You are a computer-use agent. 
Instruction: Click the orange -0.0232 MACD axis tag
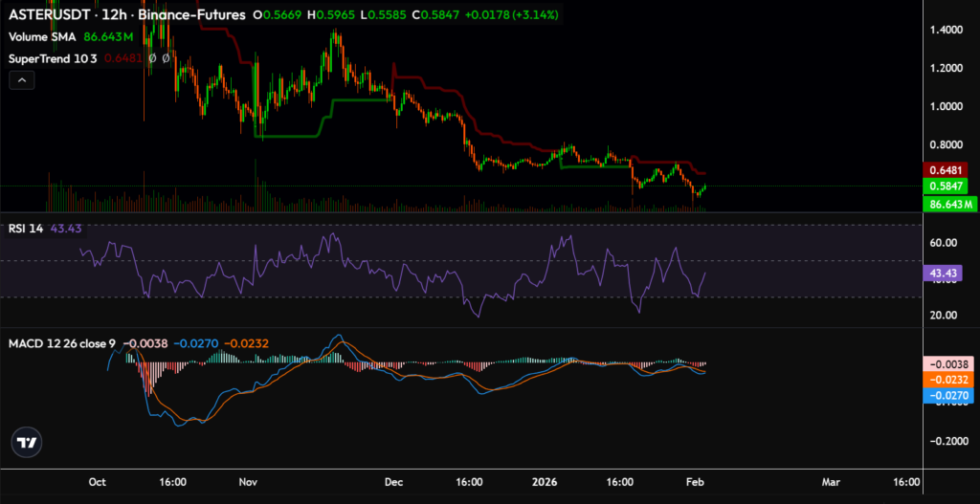click(947, 379)
